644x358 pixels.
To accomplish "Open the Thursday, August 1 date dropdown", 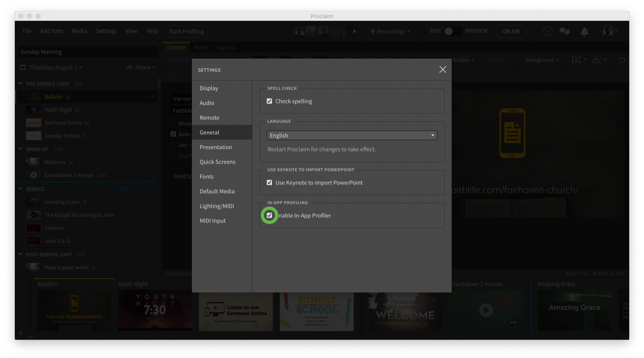I will (51, 68).
